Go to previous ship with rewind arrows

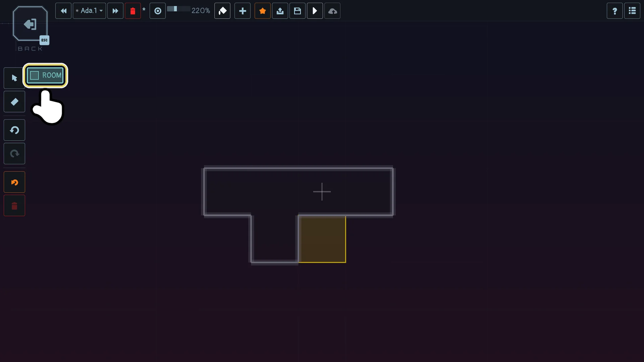pos(63,11)
